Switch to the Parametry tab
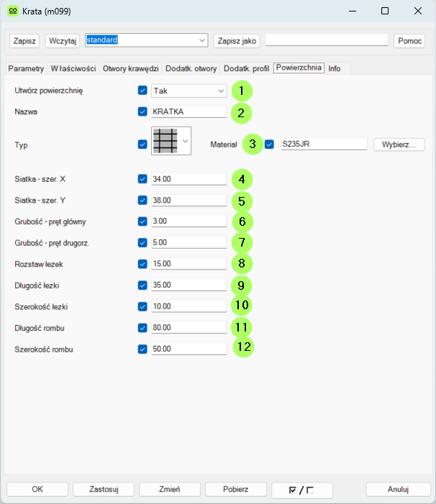436x504 pixels. [x=26, y=69]
